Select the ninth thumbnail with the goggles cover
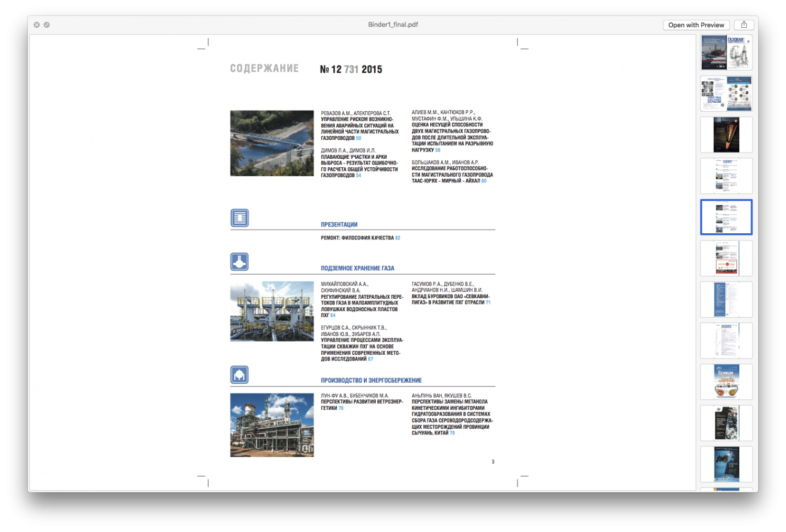Viewport: 786px width, 532px height. [726, 382]
